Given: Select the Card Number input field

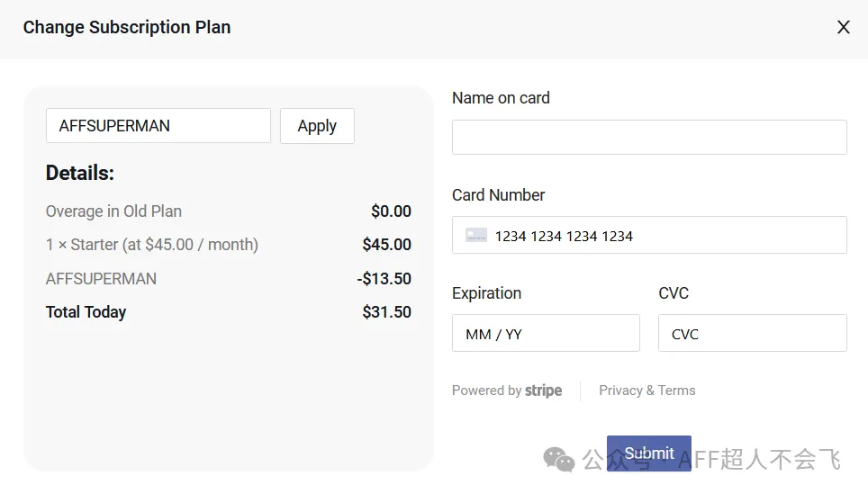Looking at the screenshot, I should click(x=666, y=236).
